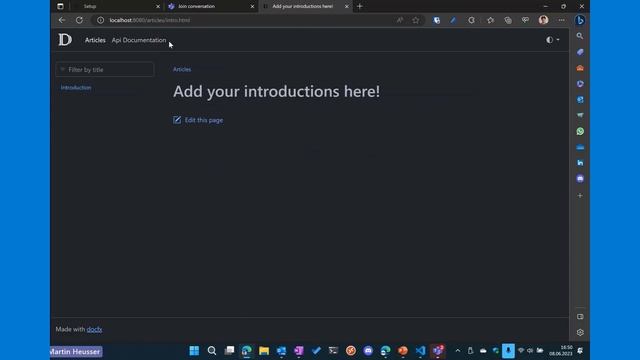Go back to previous page
The height and width of the screenshot is (360, 640).
click(62, 20)
